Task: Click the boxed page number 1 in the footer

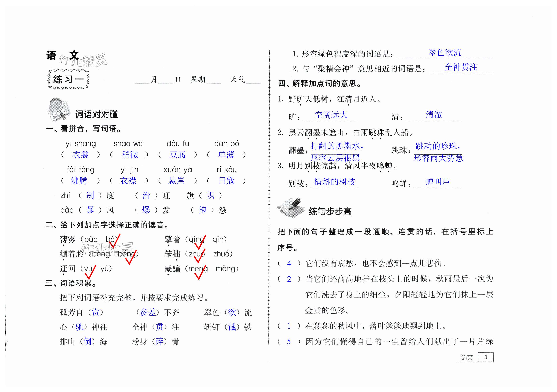Action: pos(486,357)
